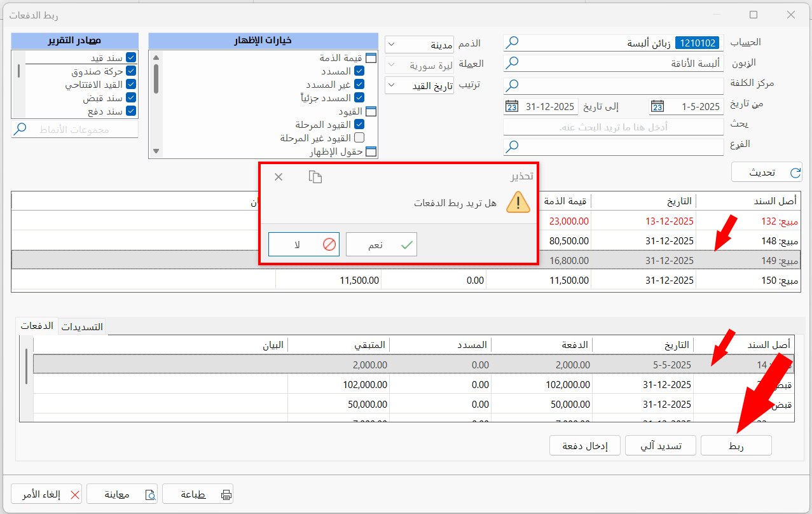Uncheck the المسدد جزئياً display option
Viewport: 812px width, 514px height.
(359, 97)
